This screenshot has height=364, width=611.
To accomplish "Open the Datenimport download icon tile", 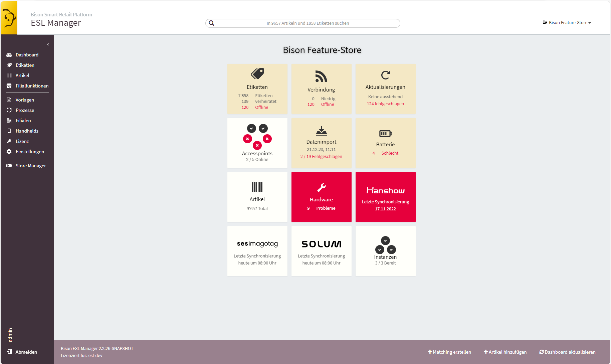I will 321,143.
